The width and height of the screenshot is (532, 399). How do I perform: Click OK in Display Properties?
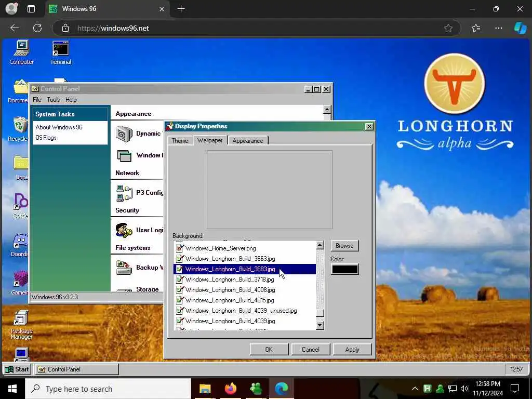point(269,350)
